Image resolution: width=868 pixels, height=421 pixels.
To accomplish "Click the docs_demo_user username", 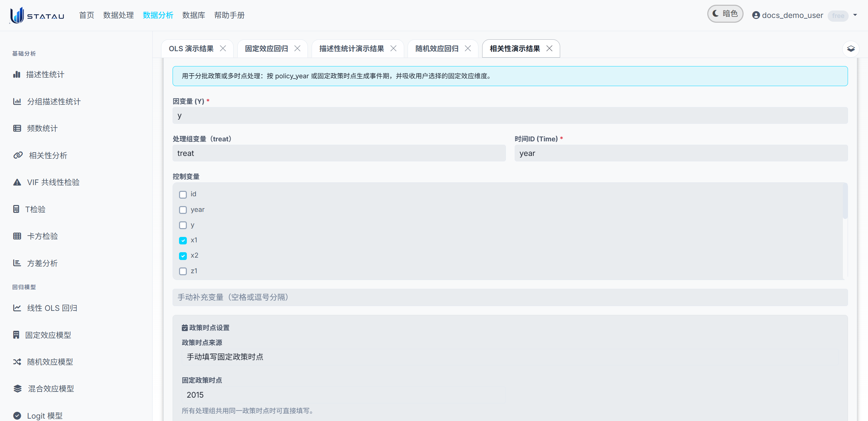I will tap(792, 15).
